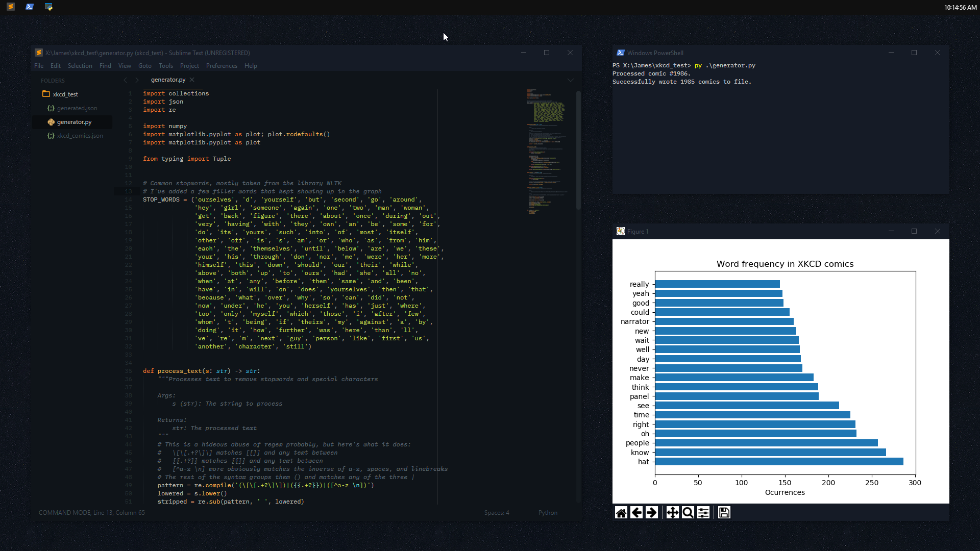This screenshot has width=980, height=551.
Task: Click the forward arrow in Figure 1 toolbar
Action: [x=652, y=513]
